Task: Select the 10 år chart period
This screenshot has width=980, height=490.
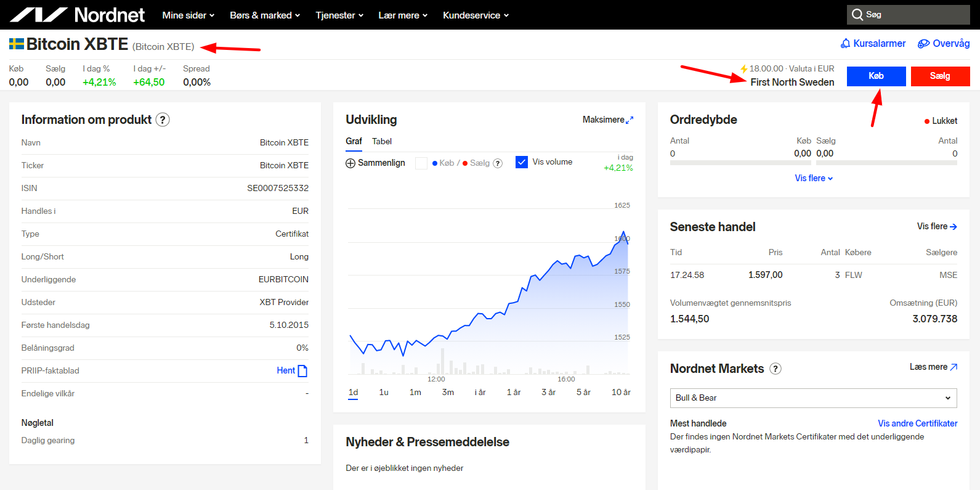Action: pyautogui.click(x=621, y=392)
